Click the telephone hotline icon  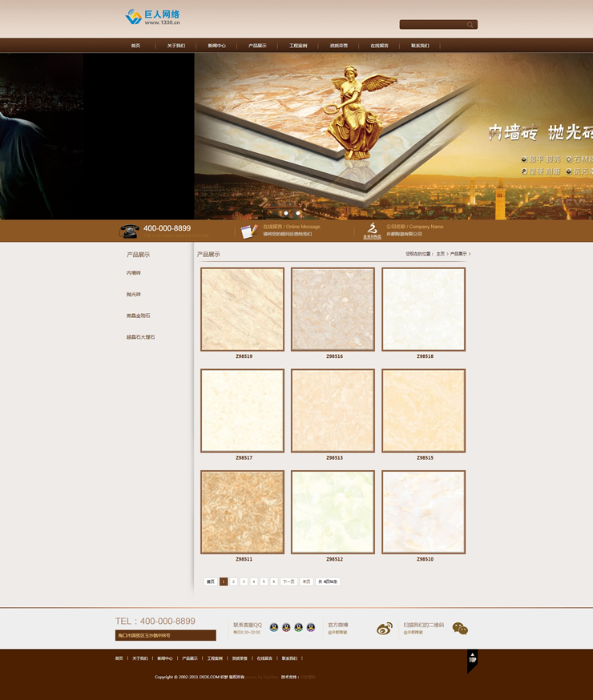point(129,231)
